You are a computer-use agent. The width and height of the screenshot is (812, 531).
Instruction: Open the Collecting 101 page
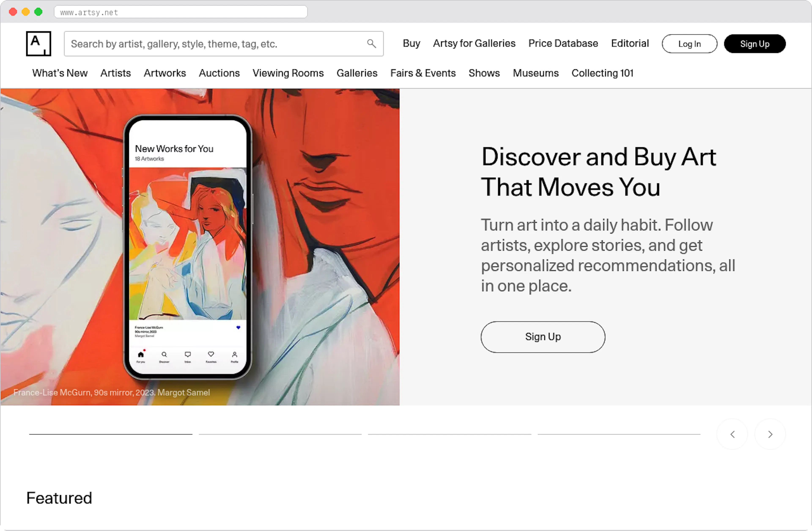[602, 73]
